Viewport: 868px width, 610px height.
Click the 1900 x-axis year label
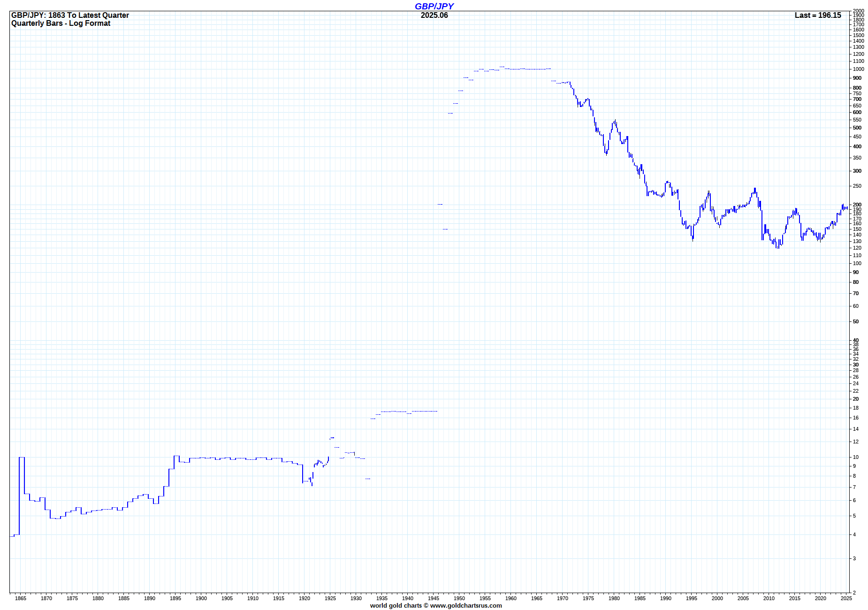point(201,598)
